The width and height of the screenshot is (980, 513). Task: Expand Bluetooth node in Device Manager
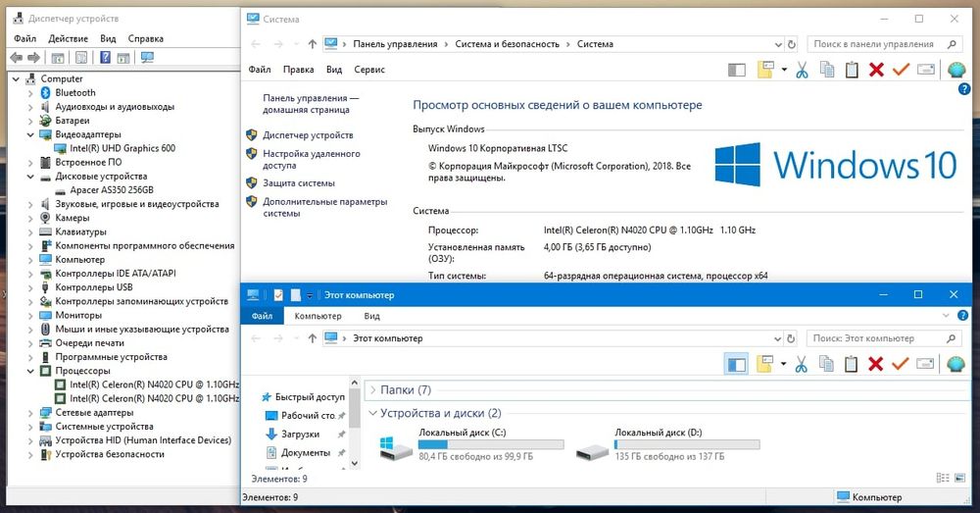point(30,92)
